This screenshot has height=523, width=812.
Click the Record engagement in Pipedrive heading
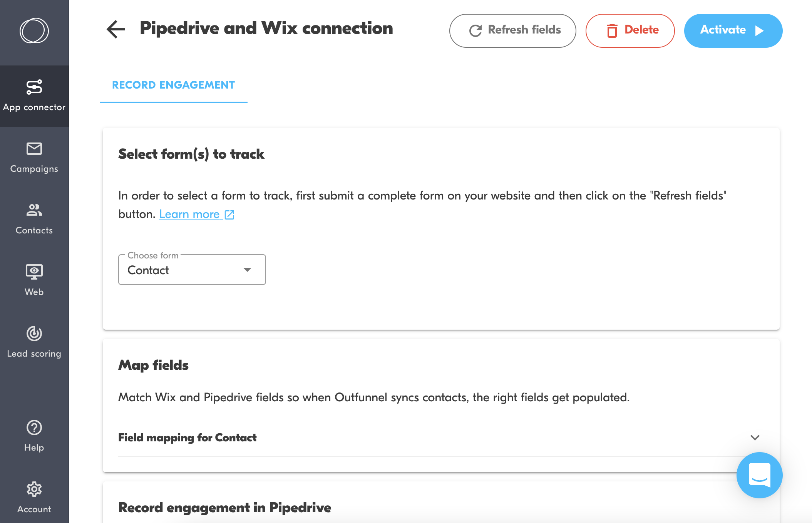(224, 508)
